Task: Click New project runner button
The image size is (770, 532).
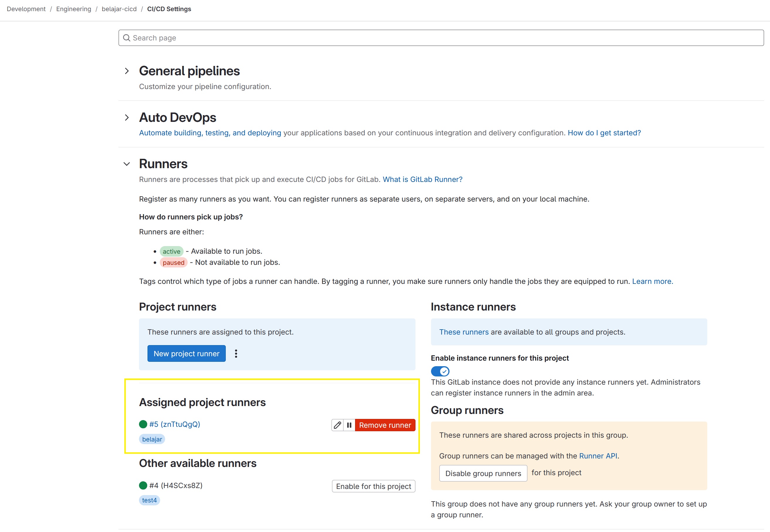Action: point(186,354)
